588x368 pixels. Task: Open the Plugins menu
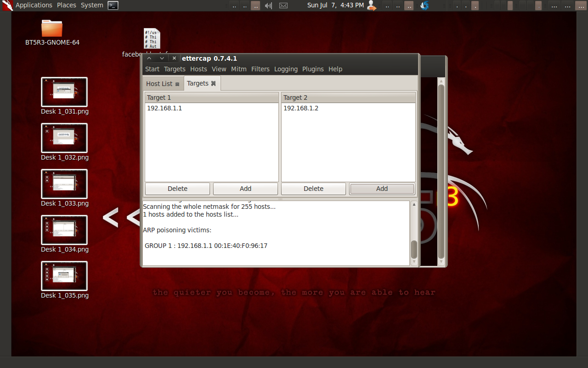point(313,69)
